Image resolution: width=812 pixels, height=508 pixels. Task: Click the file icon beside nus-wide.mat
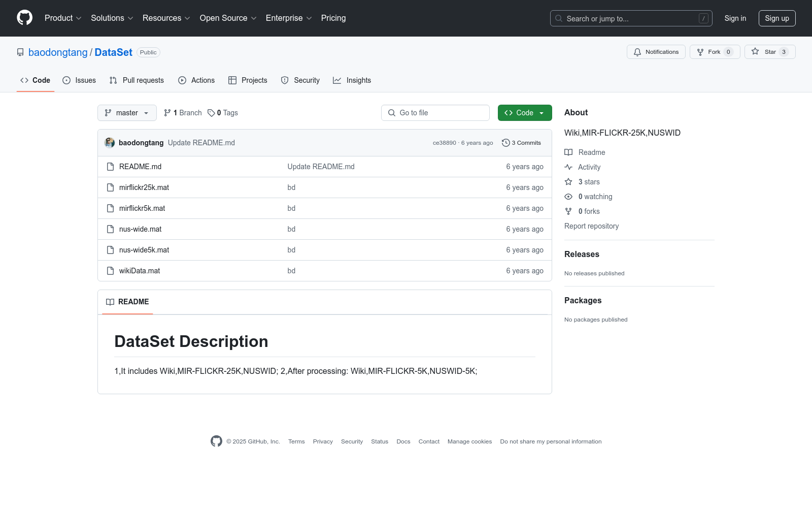click(x=110, y=229)
